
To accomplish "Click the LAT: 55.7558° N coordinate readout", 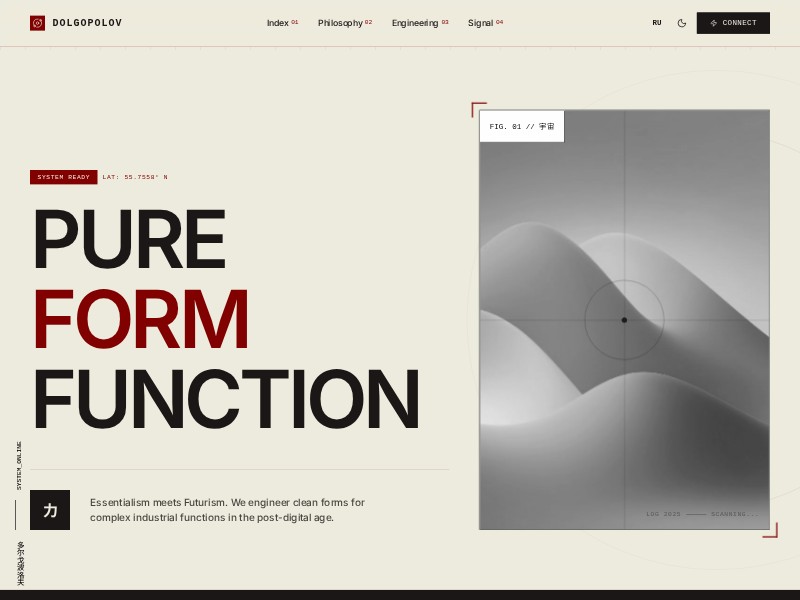I will coord(133,176).
